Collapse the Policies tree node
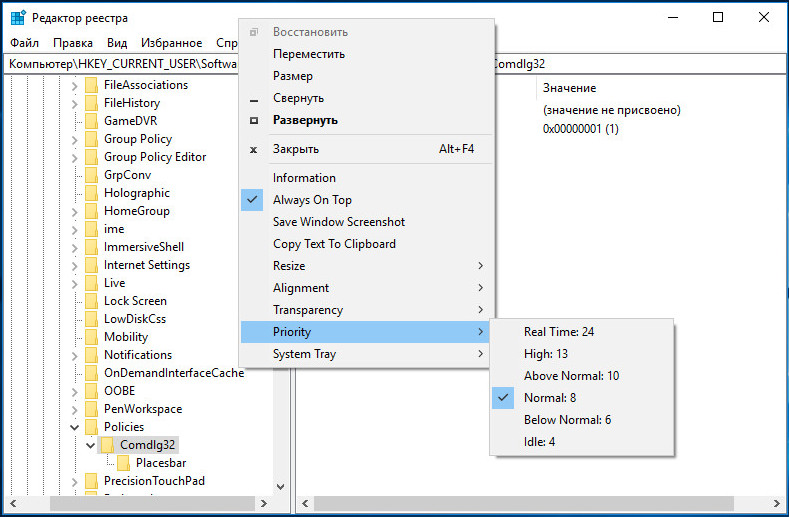The image size is (789, 517). (74, 427)
